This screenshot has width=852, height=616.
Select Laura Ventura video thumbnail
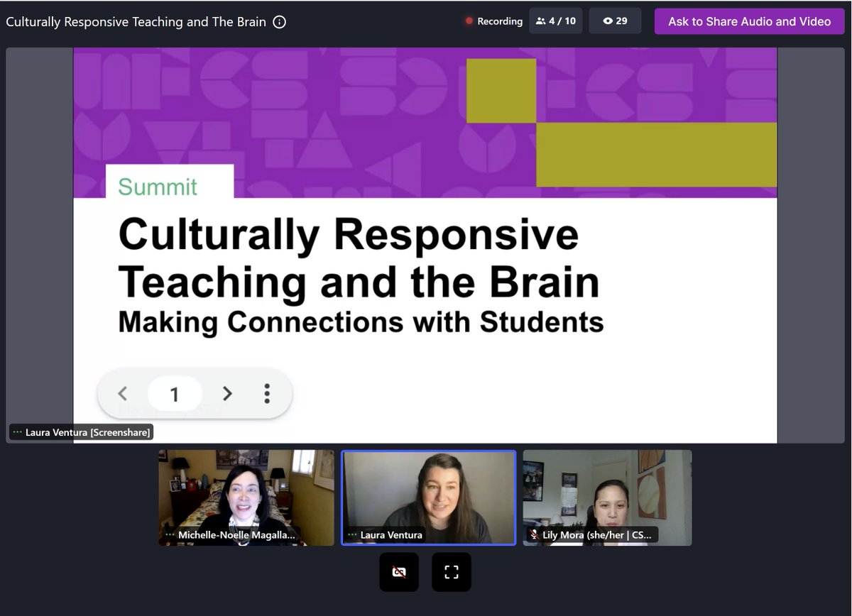429,497
